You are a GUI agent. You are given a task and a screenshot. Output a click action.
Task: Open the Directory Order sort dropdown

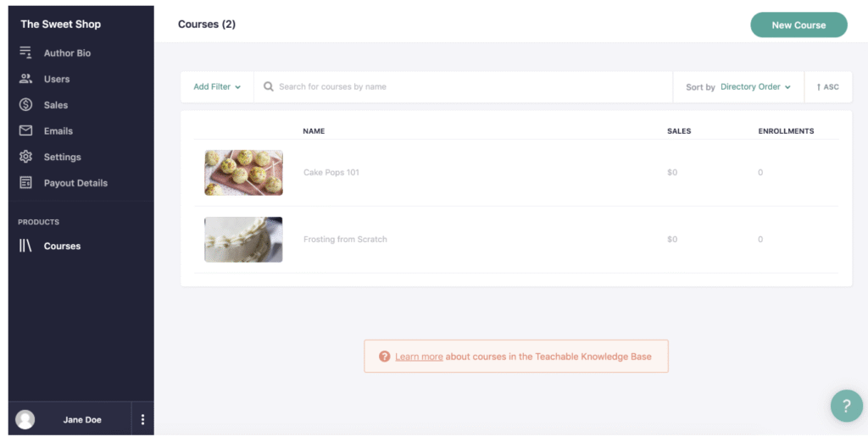click(755, 87)
